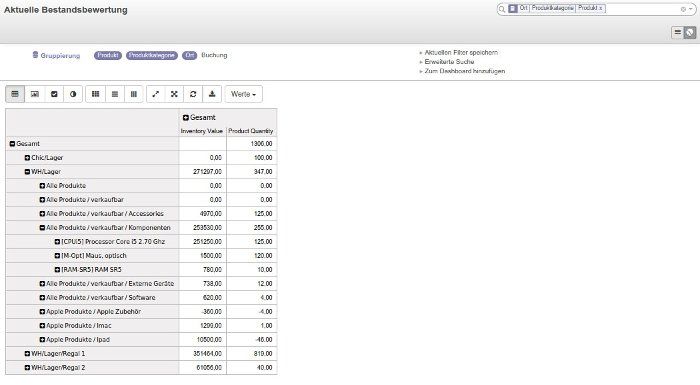
Task: Open the Werte measures dropdown
Action: 243,94
